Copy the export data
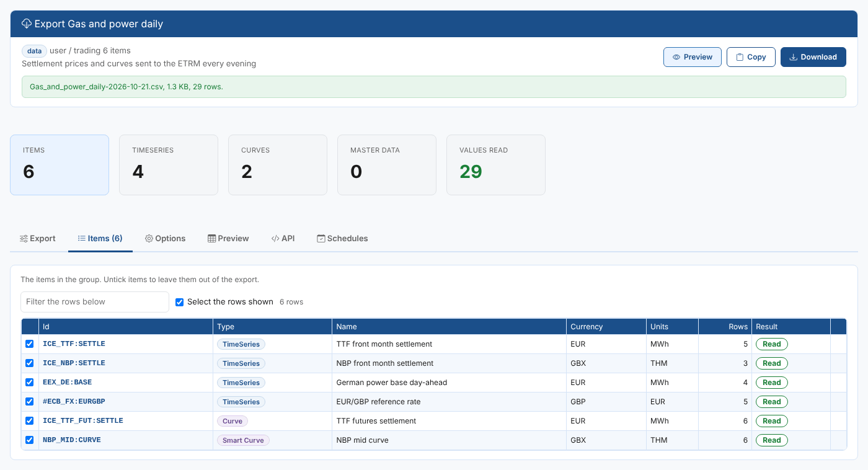868x470 pixels. click(751, 57)
